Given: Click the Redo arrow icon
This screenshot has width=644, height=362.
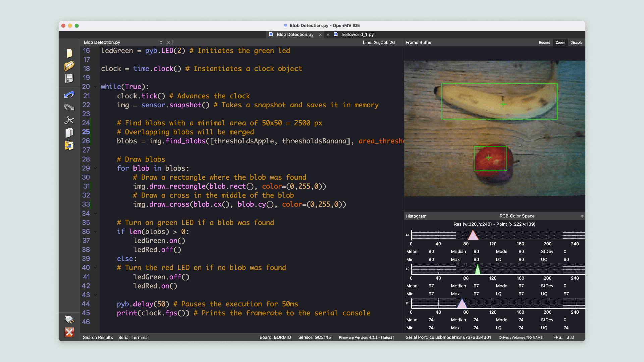Looking at the screenshot, I should click(x=69, y=107).
